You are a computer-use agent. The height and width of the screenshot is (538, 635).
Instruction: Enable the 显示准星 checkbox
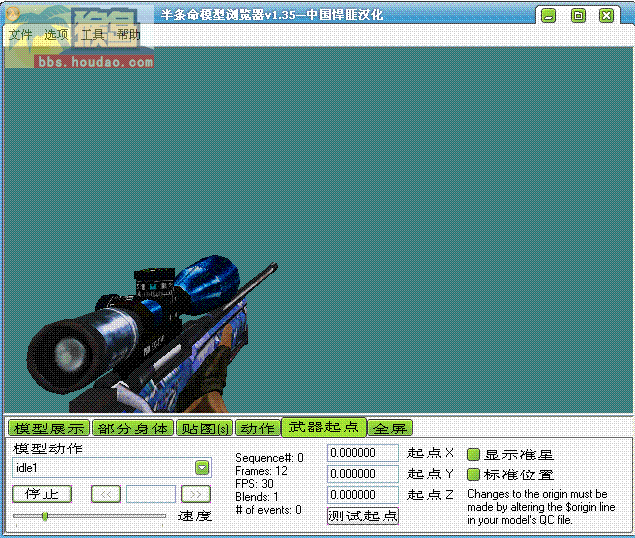click(x=473, y=454)
